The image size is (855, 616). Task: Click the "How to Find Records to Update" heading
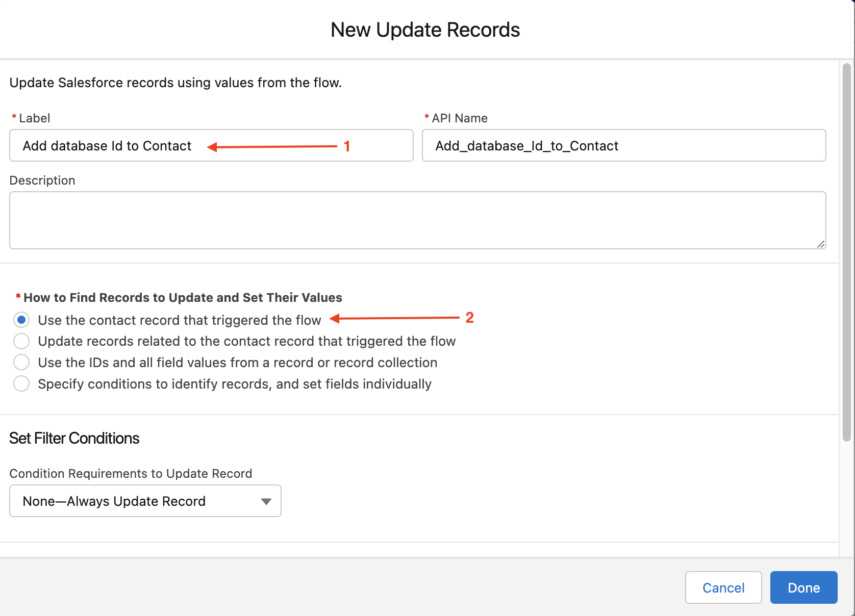tap(182, 297)
